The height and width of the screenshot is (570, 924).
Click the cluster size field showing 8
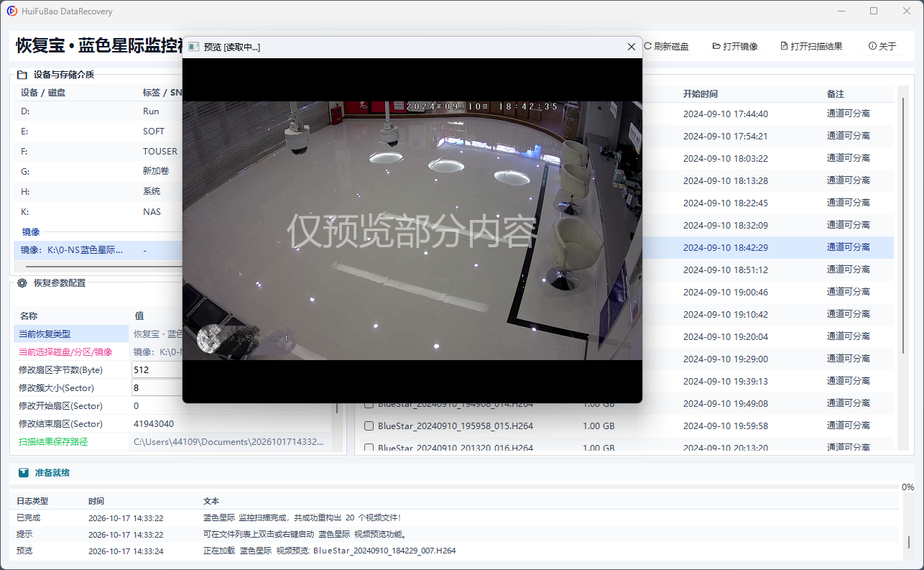(156, 387)
